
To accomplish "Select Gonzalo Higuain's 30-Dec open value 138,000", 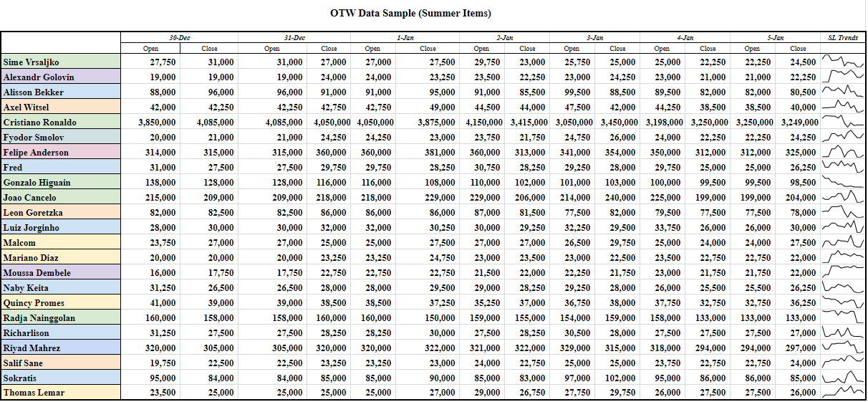I will point(160,183).
